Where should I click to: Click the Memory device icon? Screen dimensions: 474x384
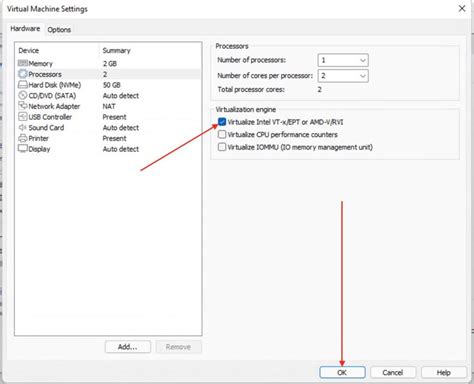tap(23, 63)
